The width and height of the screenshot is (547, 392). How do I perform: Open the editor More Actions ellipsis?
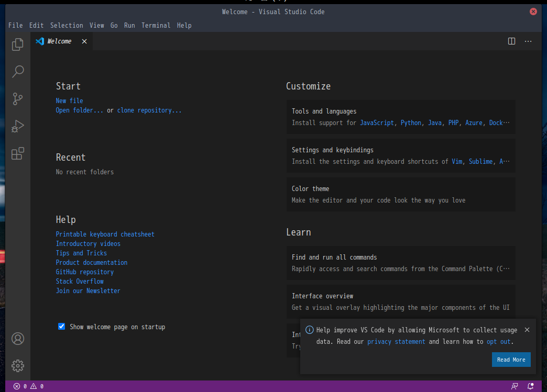point(528,41)
